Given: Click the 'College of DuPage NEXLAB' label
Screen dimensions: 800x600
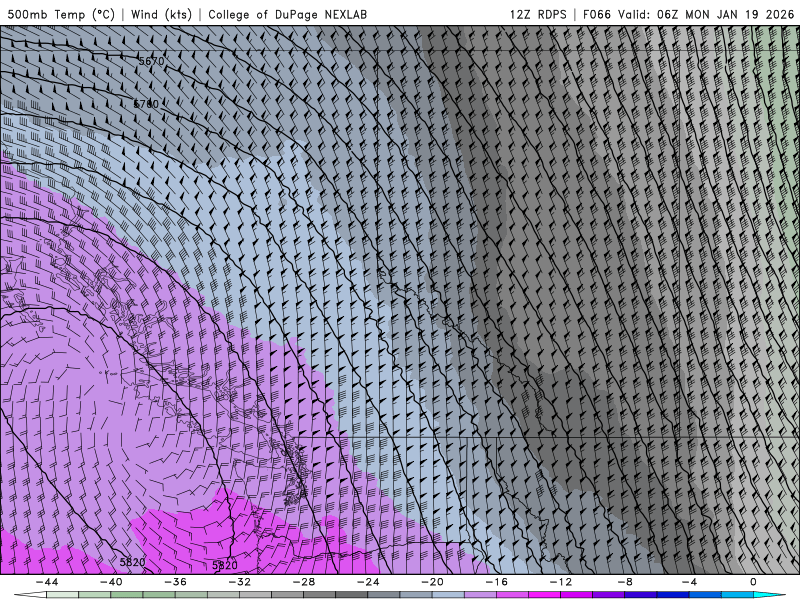Looking at the screenshot, I should click(287, 14).
